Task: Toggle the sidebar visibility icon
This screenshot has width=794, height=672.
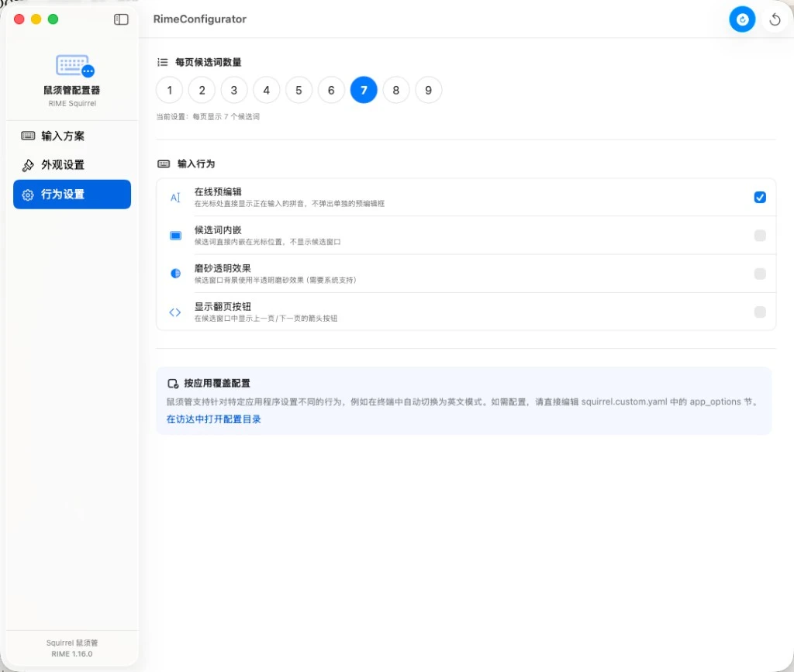Action: [x=121, y=19]
